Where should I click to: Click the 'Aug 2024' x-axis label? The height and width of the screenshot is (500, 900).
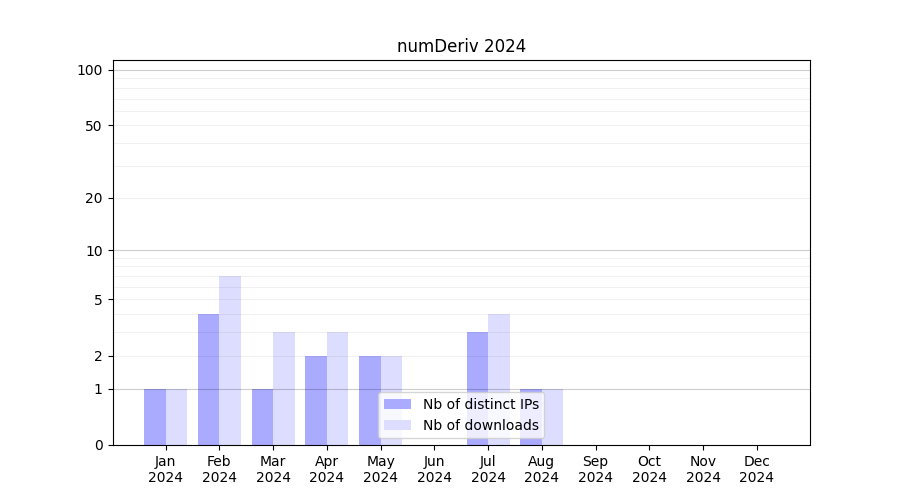[541, 469]
